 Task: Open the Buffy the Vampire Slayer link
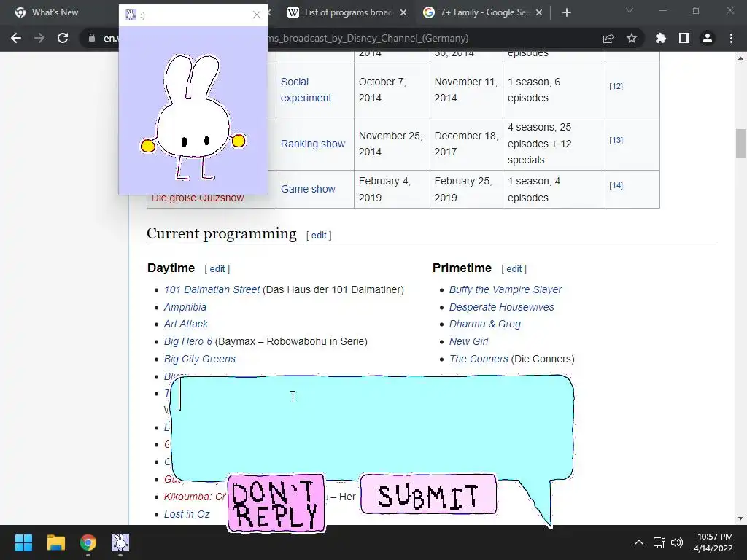click(x=506, y=289)
